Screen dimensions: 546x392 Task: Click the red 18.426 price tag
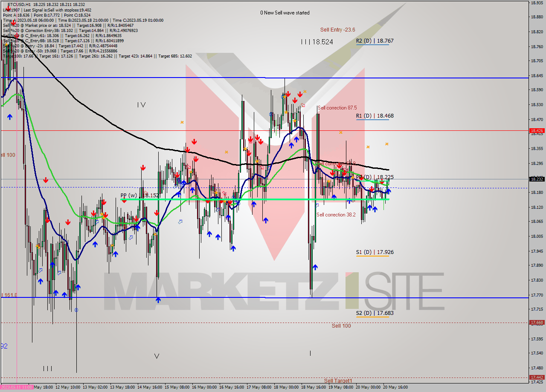(x=537, y=130)
